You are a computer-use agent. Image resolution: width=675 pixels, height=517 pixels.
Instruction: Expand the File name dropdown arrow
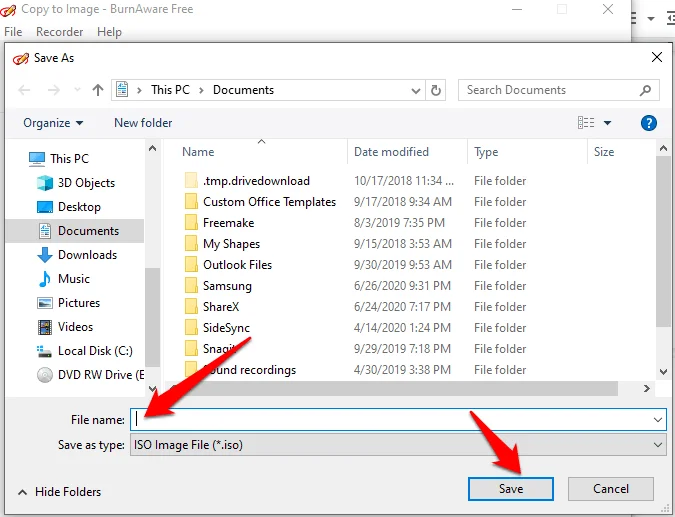tap(658, 419)
